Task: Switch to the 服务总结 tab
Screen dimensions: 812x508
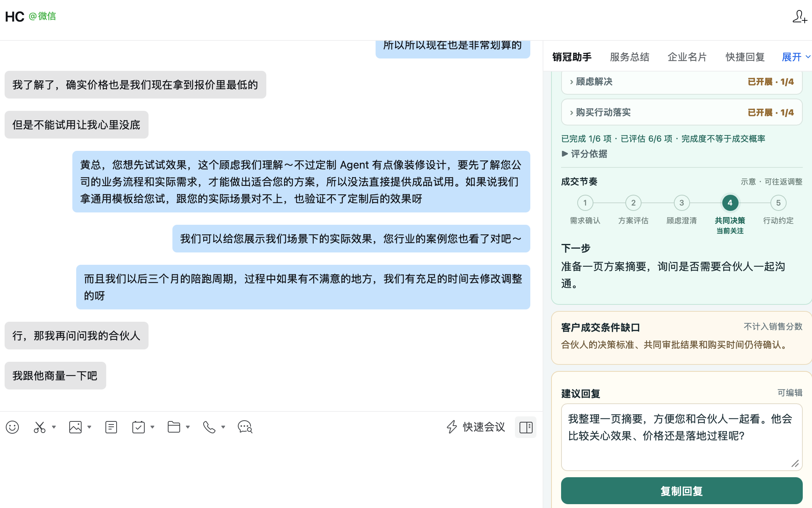Action: 630,57
